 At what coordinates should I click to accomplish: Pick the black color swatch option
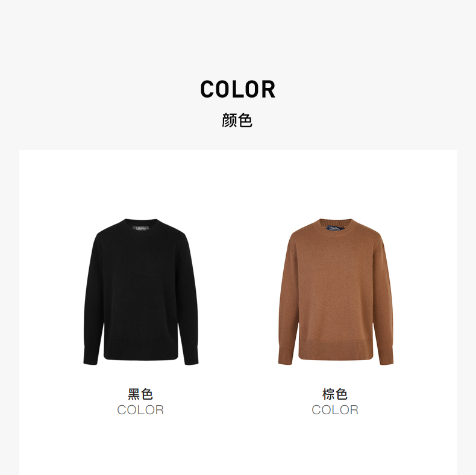pos(141,292)
